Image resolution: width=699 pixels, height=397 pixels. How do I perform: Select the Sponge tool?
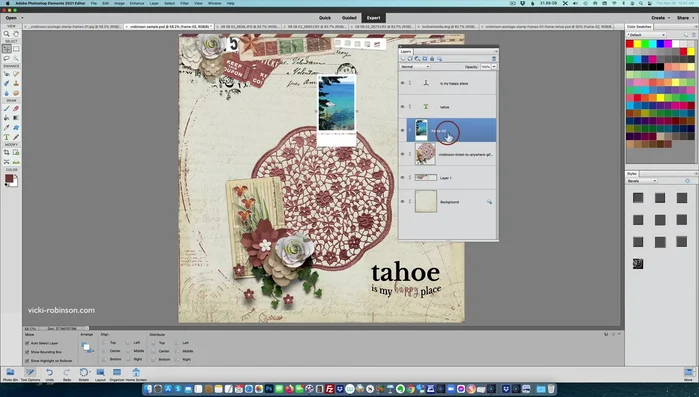click(16, 93)
